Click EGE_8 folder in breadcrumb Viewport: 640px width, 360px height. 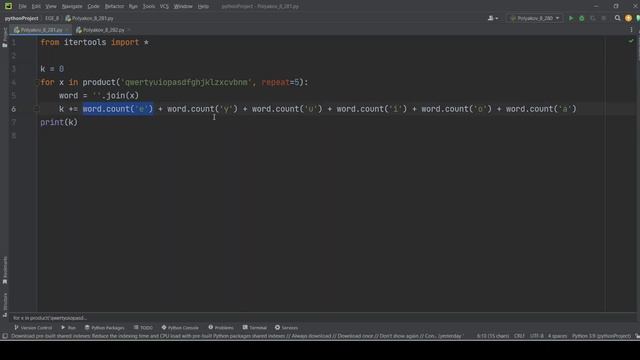(52, 18)
